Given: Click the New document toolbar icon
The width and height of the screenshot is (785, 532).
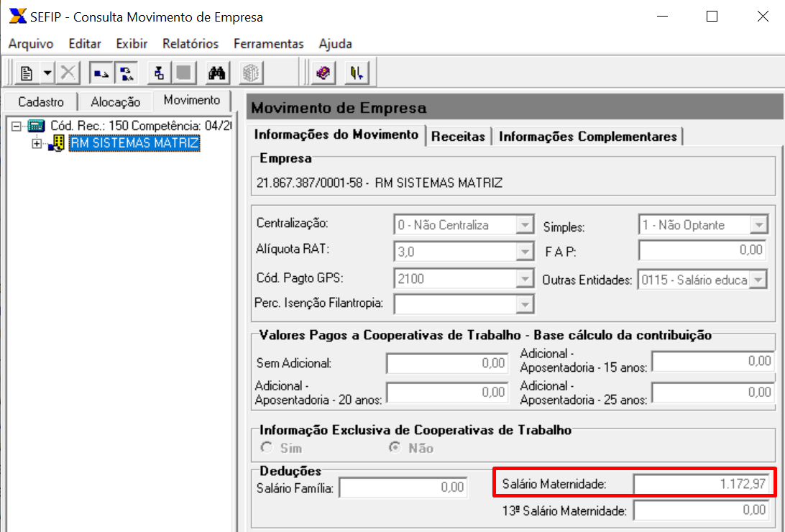Looking at the screenshot, I should click(27, 73).
